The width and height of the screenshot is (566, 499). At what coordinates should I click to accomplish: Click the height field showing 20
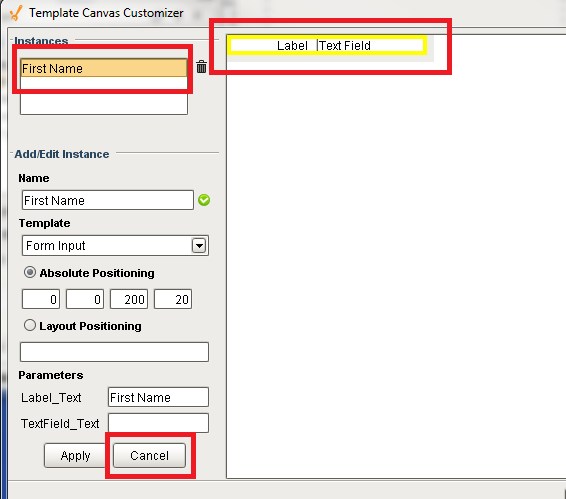click(173, 299)
